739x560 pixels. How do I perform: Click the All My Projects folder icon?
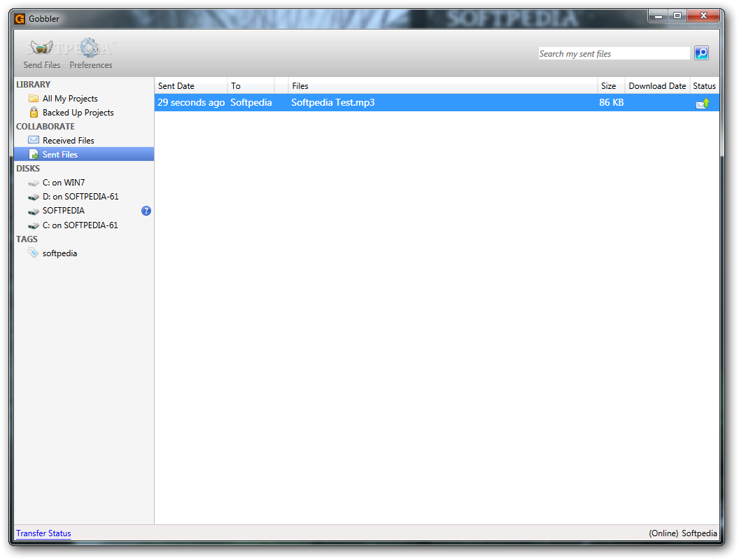(34, 98)
